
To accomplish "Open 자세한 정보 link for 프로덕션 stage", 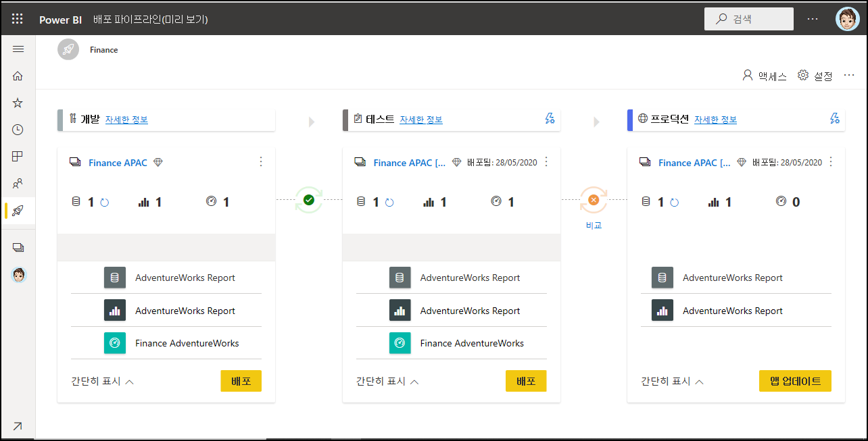I will pyautogui.click(x=715, y=120).
